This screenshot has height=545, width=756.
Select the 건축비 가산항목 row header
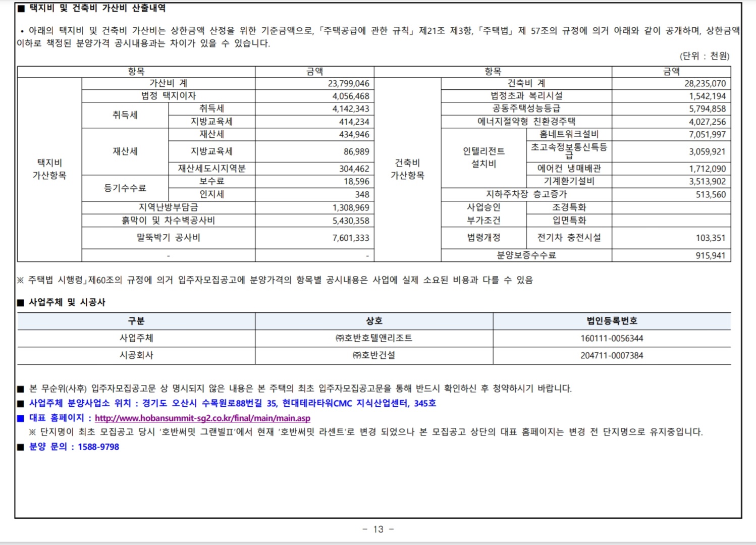[407, 169]
